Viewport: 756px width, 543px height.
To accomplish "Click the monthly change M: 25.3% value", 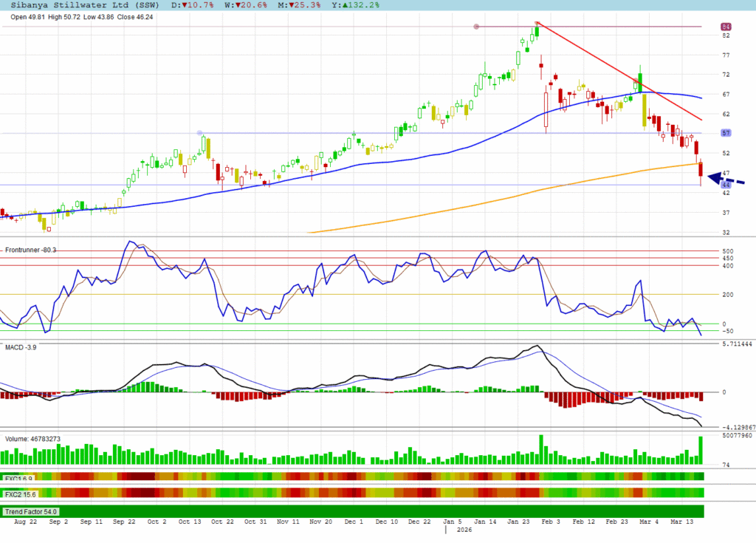I will [298, 4].
